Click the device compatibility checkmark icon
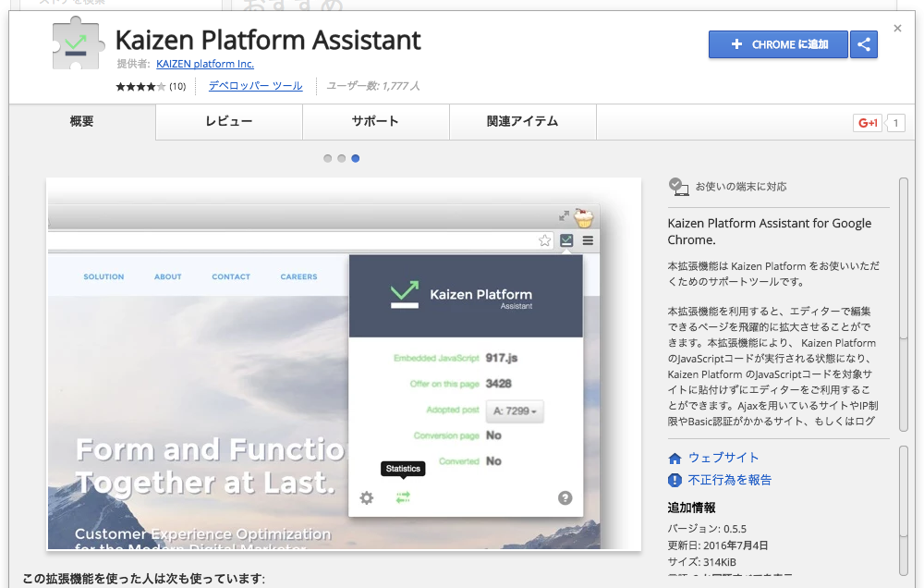924x588 pixels. pos(678,187)
